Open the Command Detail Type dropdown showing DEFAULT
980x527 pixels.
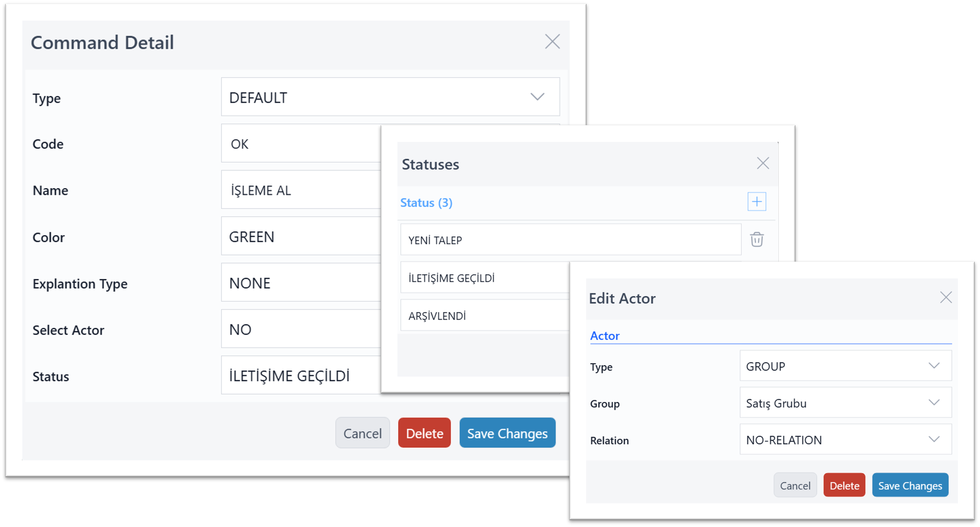click(390, 97)
